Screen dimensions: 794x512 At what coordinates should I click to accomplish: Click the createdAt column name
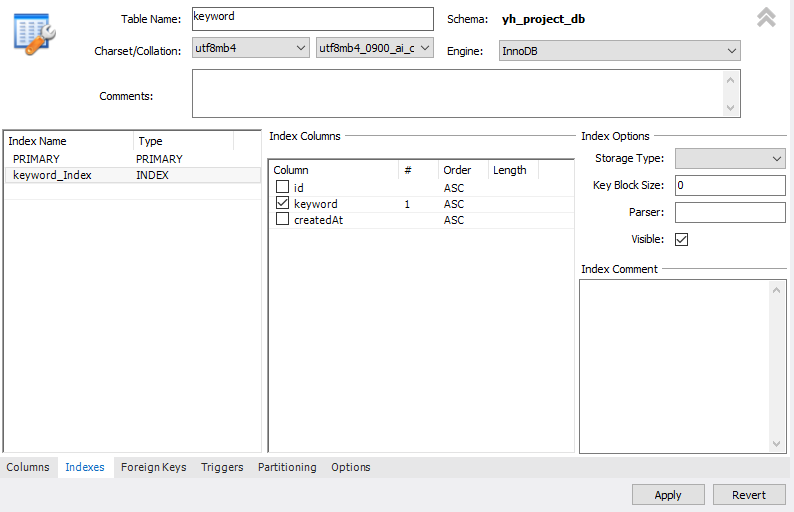(x=319, y=220)
